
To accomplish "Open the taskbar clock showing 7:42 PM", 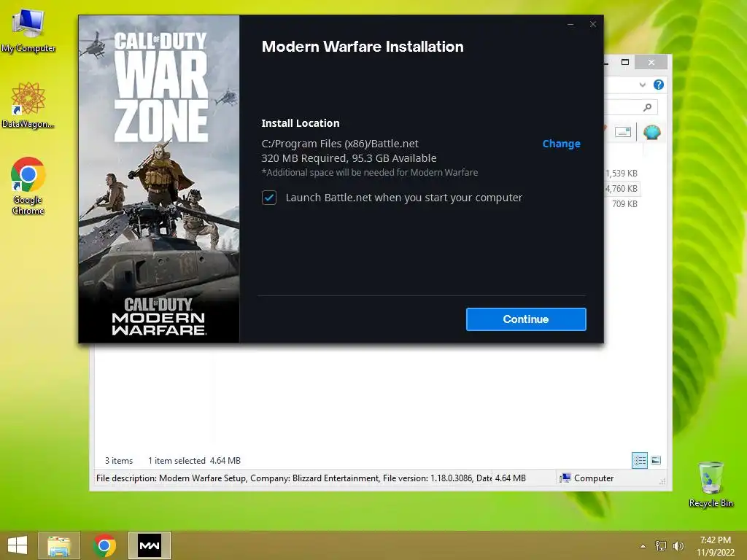I will pyautogui.click(x=715, y=546).
